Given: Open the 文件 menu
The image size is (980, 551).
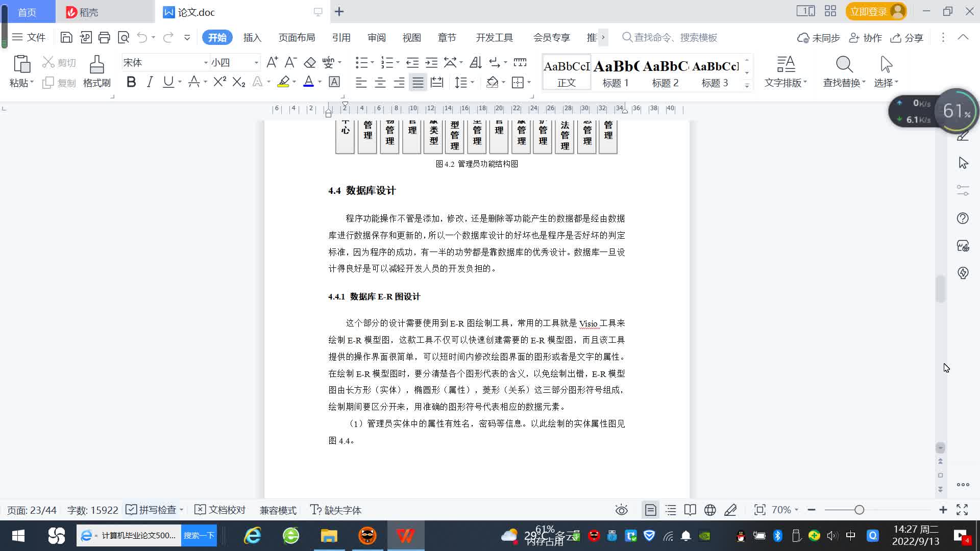Looking at the screenshot, I should [x=29, y=37].
